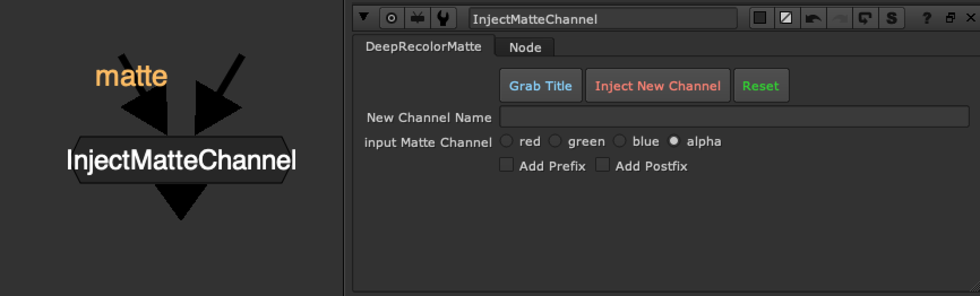Viewport: 980px width, 296px height.
Task: Click the Inject New Channel button
Action: 657,86
